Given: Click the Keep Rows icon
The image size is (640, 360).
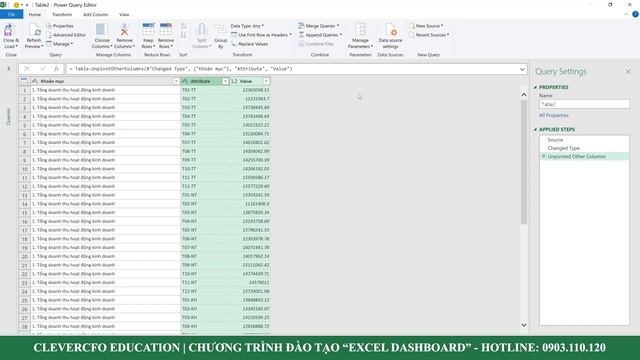Looking at the screenshot, I should tap(148, 30).
